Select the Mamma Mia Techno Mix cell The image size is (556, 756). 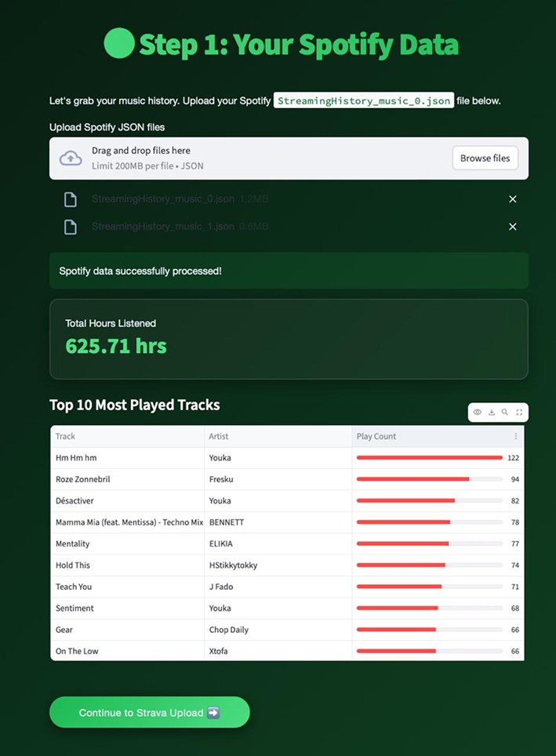click(127, 522)
